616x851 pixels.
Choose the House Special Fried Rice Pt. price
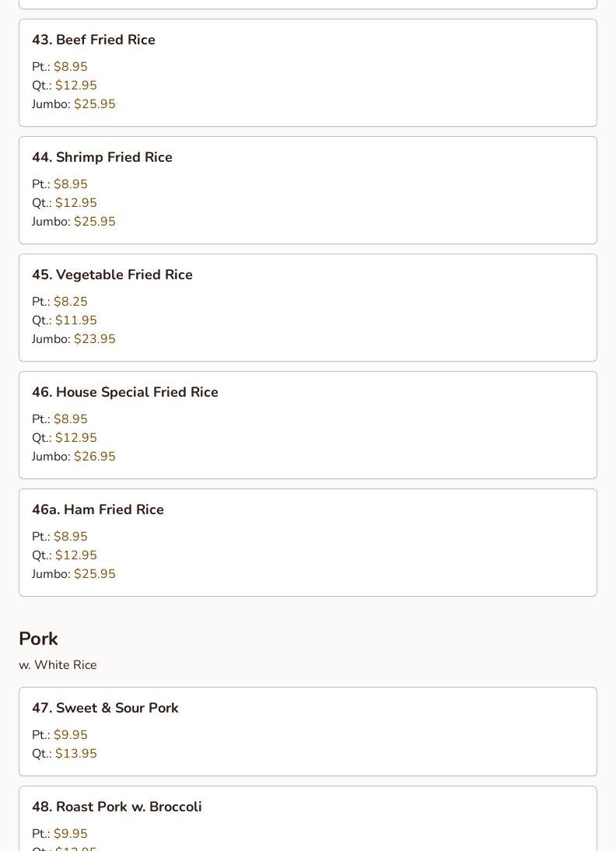tap(70, 419)
